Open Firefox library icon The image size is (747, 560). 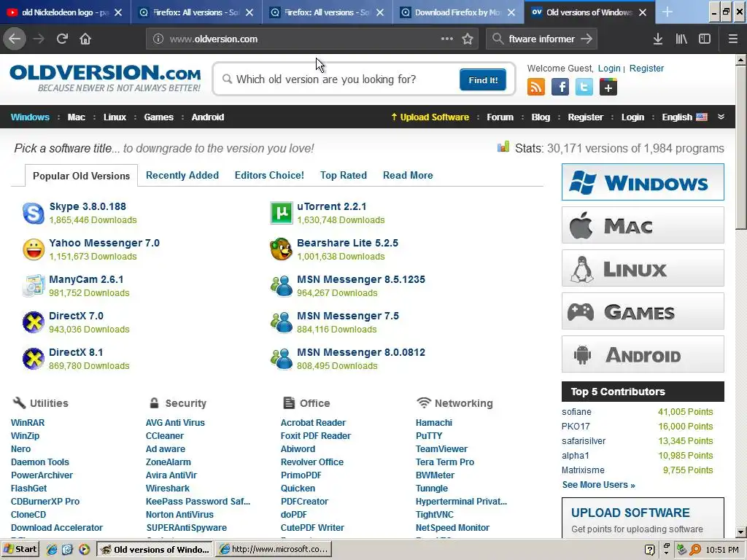click(681, 39)
